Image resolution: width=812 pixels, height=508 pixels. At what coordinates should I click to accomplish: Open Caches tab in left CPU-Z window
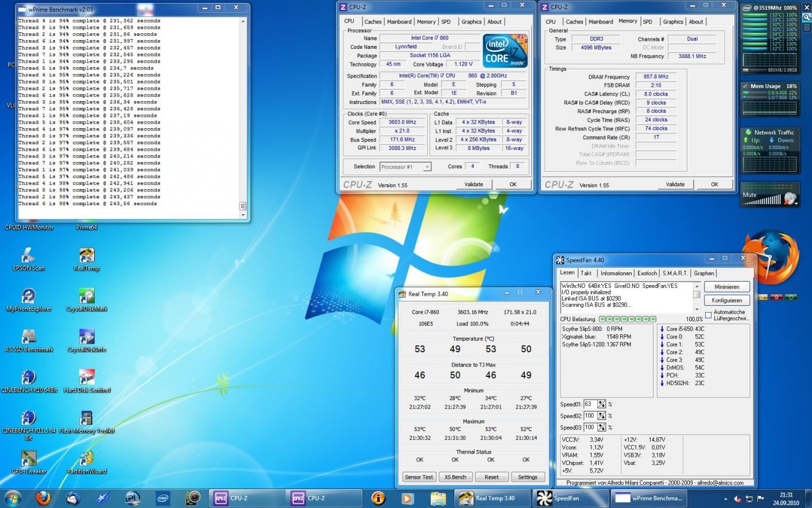(373, 22)
